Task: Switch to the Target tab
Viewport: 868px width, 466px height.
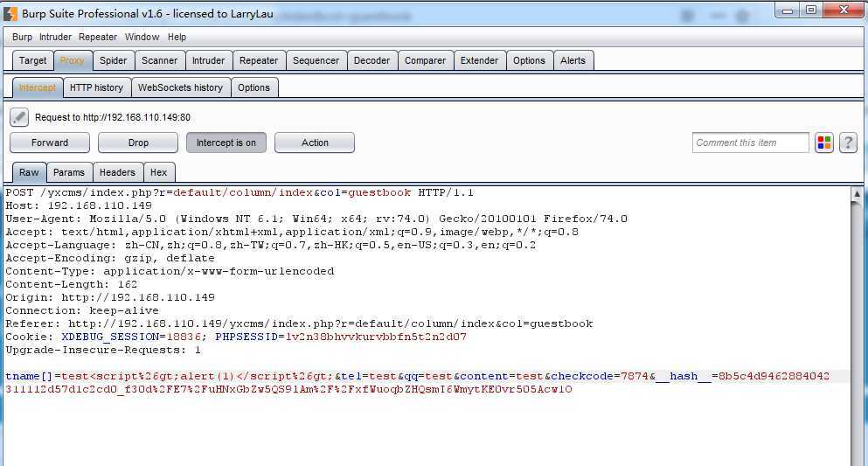Action: click(x=32, y=60)
